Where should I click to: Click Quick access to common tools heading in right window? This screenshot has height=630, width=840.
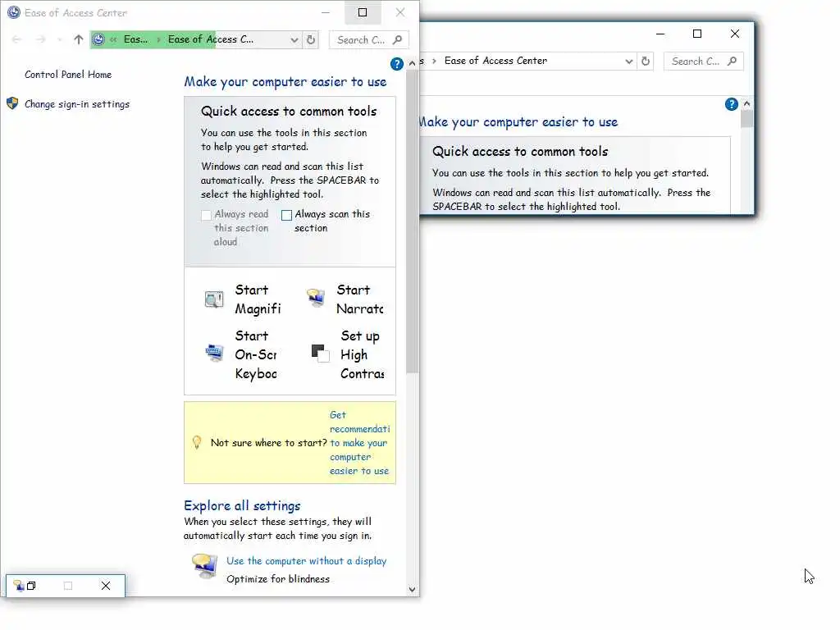coord(520,152)
